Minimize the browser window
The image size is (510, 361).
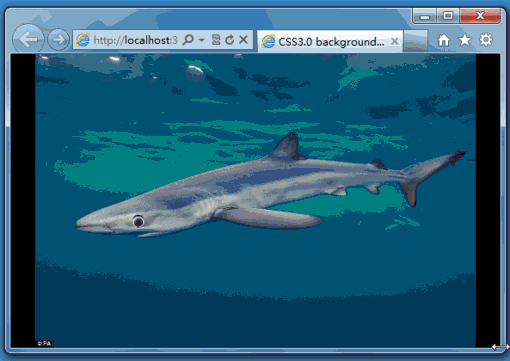point(424,16)
